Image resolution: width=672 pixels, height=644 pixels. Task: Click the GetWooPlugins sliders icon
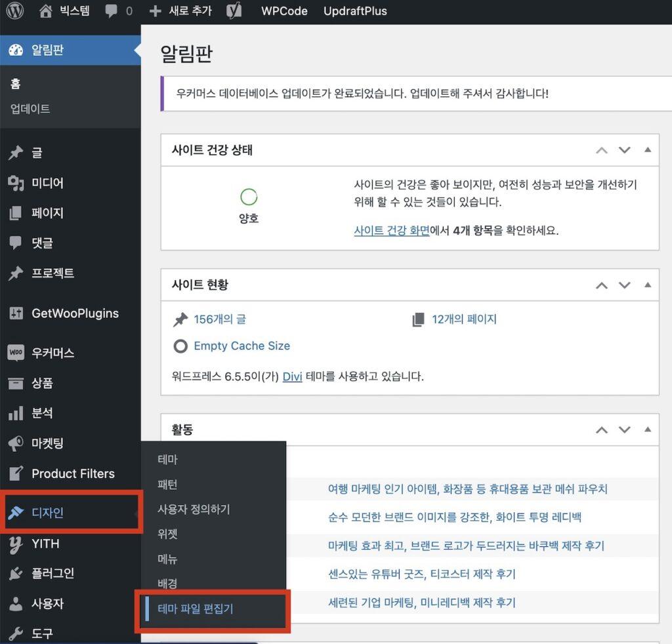tap(16, 313)
